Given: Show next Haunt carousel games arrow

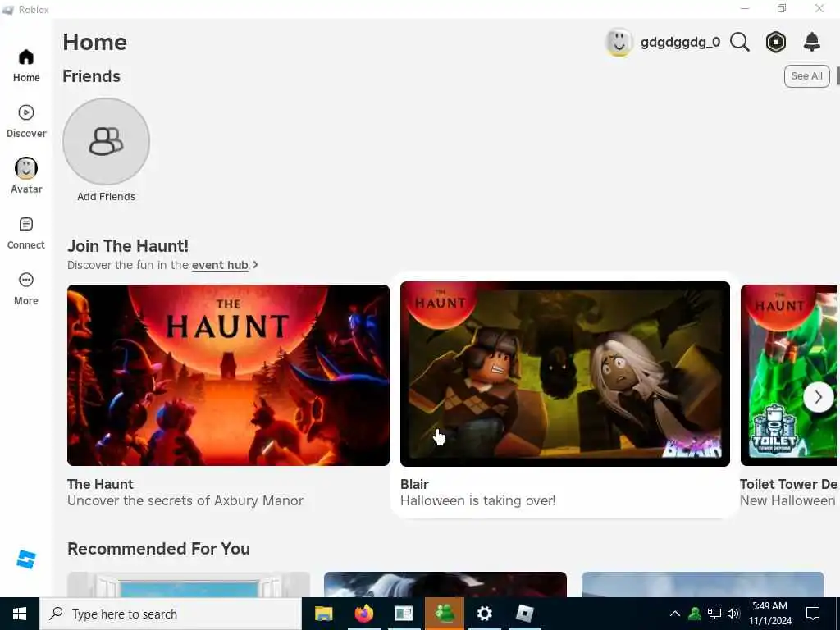Looking at the screenshot, I should 818,397.
